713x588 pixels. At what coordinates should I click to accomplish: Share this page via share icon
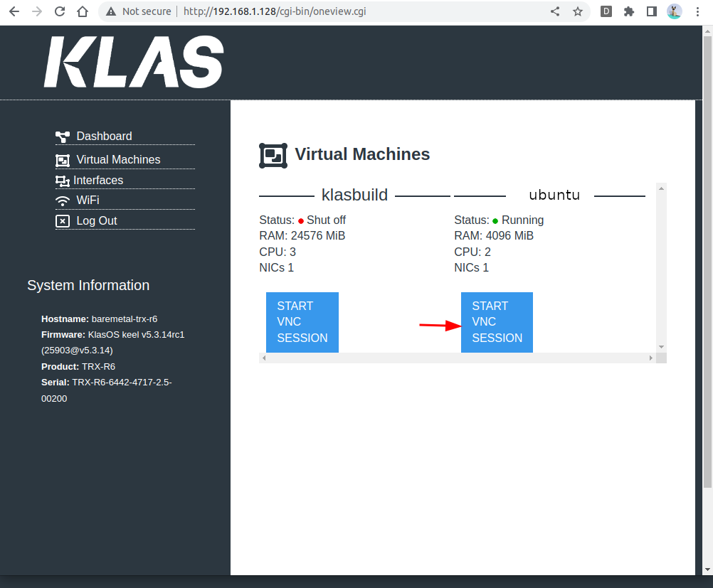click(555, 11)
